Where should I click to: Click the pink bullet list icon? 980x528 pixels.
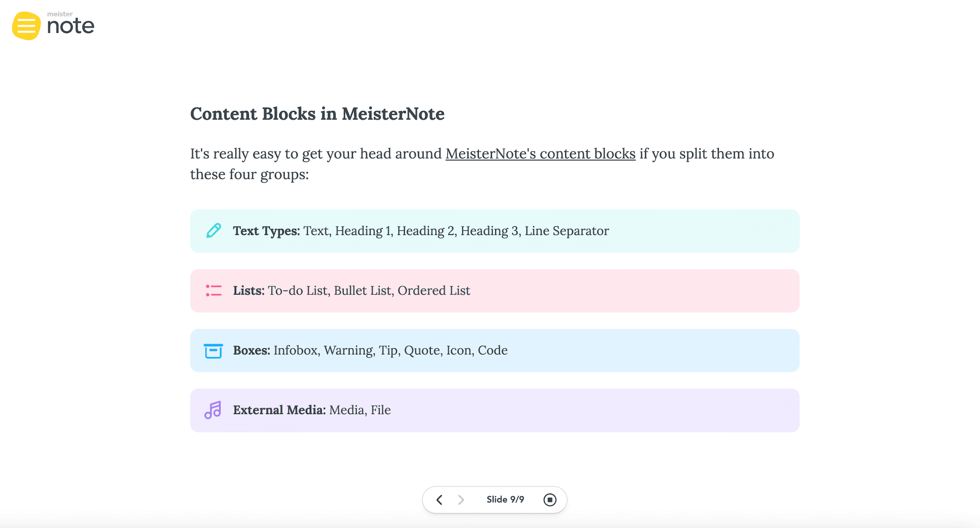tap(213, 291)
